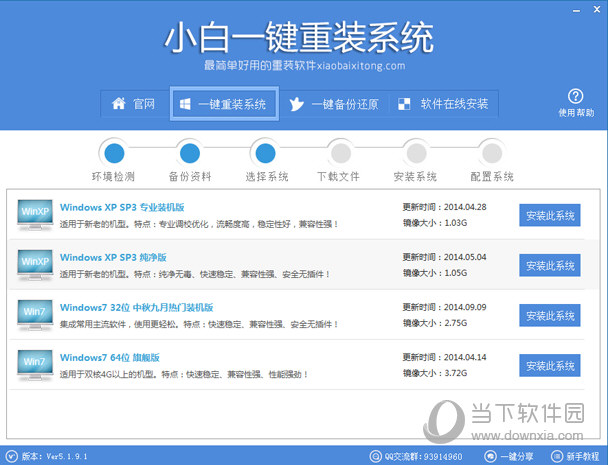Screen dimensions: 608x465
Task: Click the 选择系统 step circle
Action: pyautogui.click(x=266, y=153)
